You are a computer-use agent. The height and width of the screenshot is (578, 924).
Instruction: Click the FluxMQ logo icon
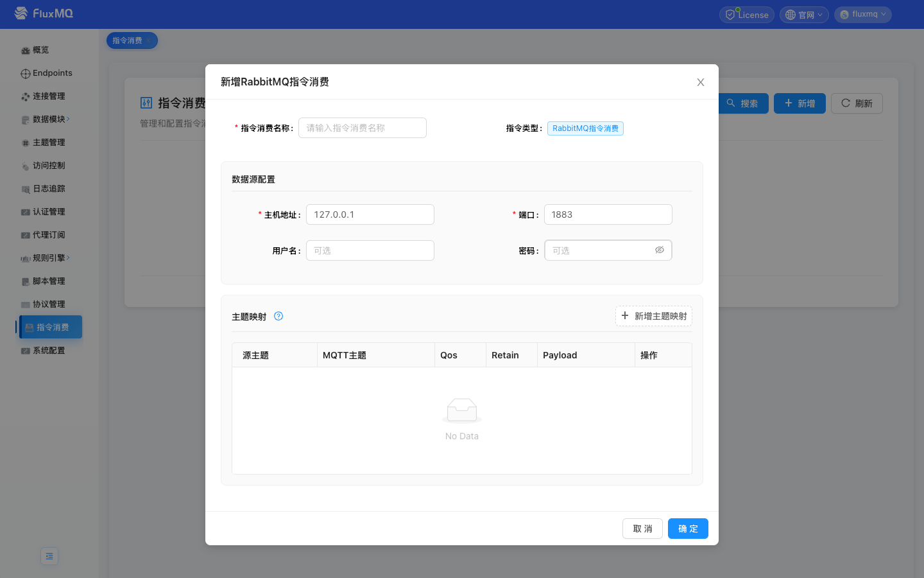coord(21,13)
